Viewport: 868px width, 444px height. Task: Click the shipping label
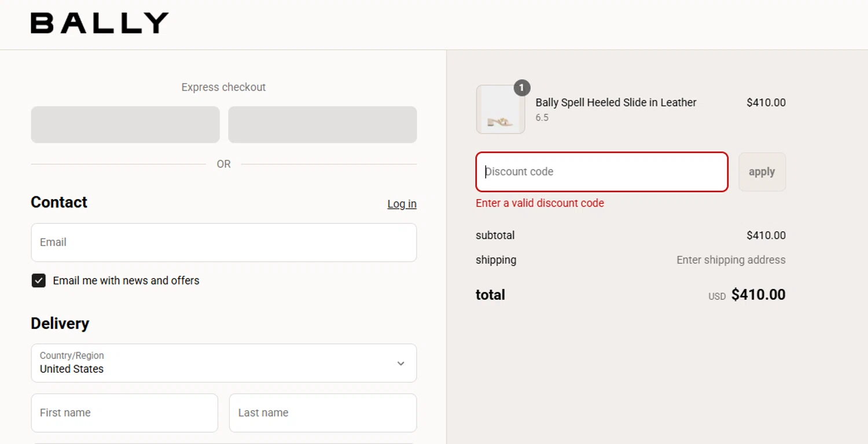pos(496,260)
